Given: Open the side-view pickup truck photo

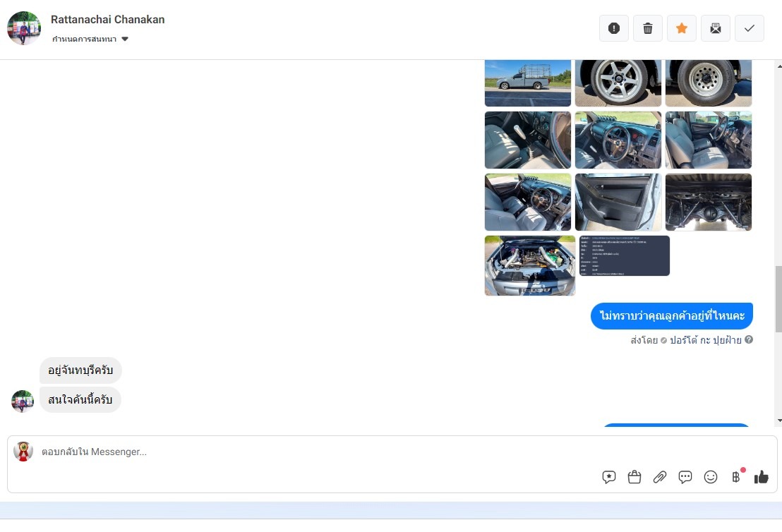Looking at the screenshot, I should click(528, 83).
